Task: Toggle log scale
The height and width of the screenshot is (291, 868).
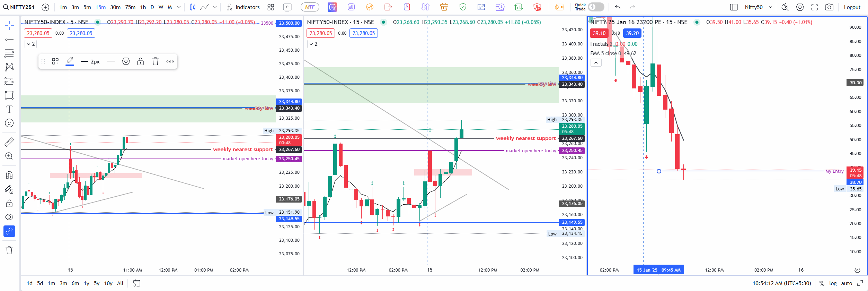Action: coord(833,283)
